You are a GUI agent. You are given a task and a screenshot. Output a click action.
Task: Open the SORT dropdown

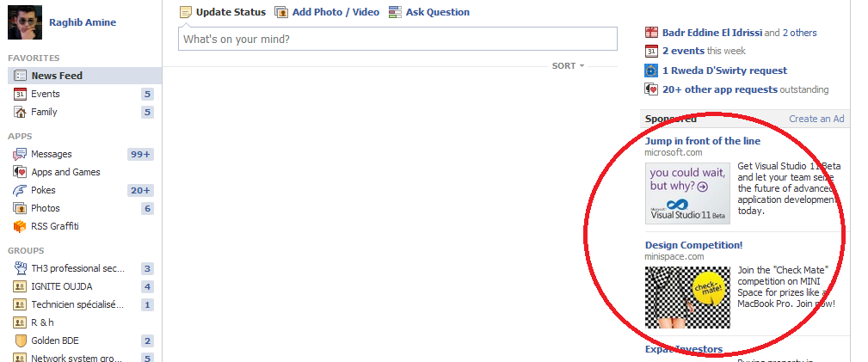point(568,66)
